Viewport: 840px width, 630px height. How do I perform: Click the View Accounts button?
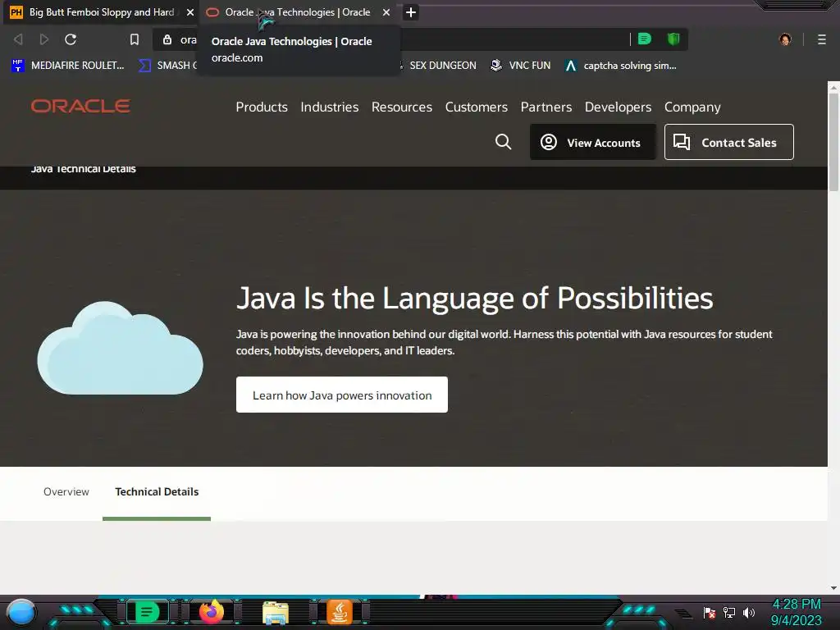coord(592,142)
